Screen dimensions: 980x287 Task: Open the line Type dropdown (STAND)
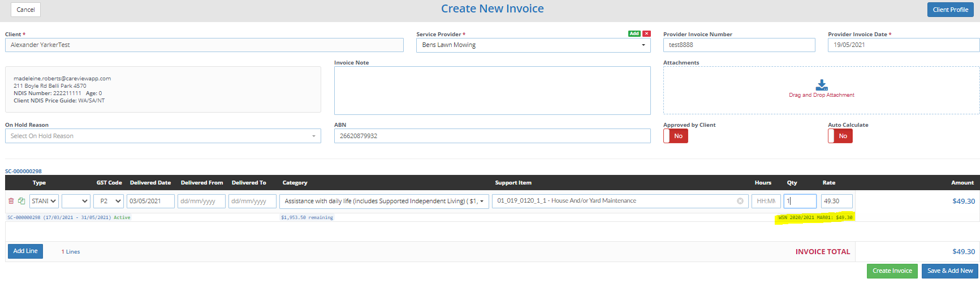[44, 201]
